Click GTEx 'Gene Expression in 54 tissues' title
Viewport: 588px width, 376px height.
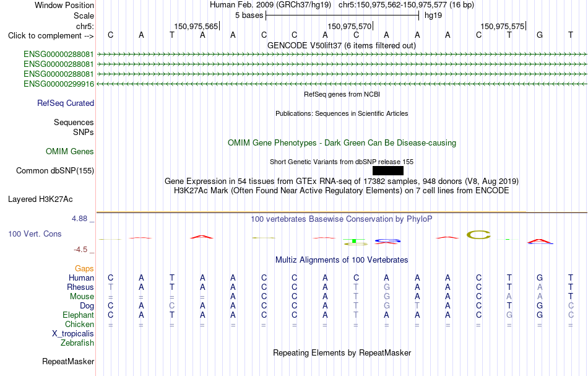click(342, 181)
